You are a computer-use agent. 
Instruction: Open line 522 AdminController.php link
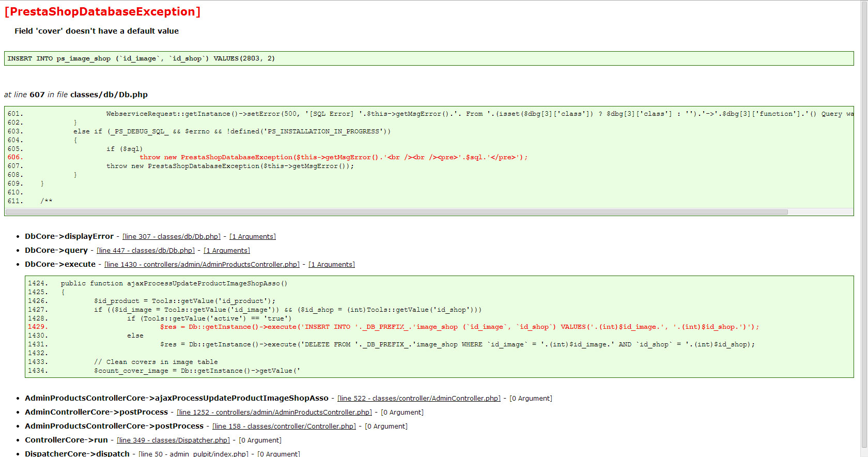[419, 398]
